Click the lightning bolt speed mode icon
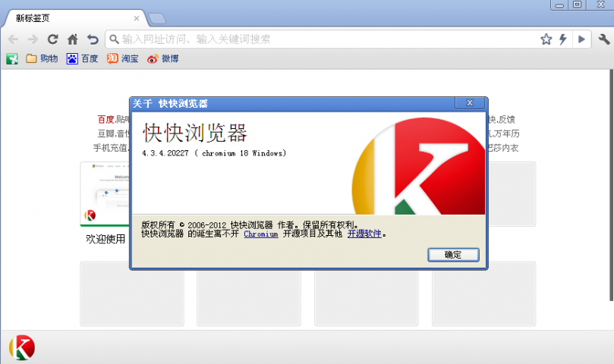Viewport: 614px width, 364px height. tap(562, 39)
